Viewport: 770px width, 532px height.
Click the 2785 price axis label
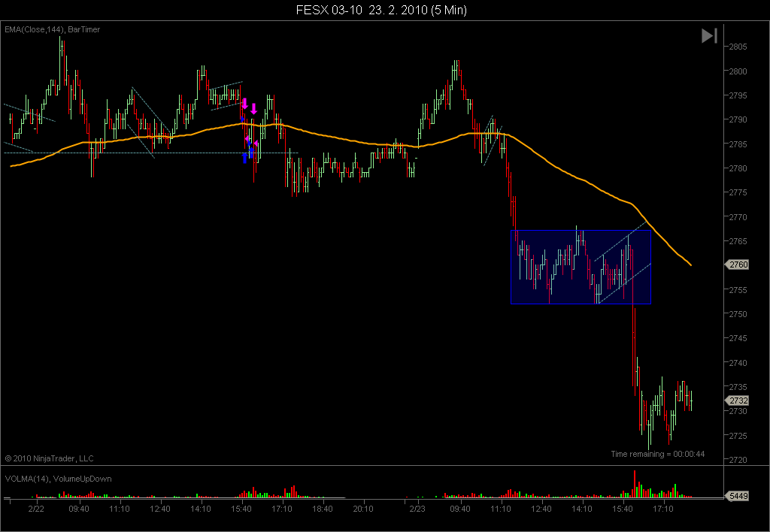(738, 144)
